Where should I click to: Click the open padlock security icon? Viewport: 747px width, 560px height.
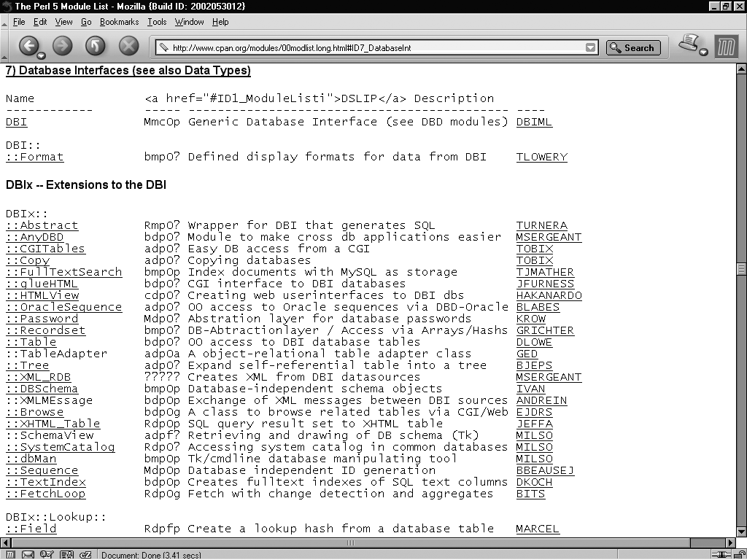[738, 555]
